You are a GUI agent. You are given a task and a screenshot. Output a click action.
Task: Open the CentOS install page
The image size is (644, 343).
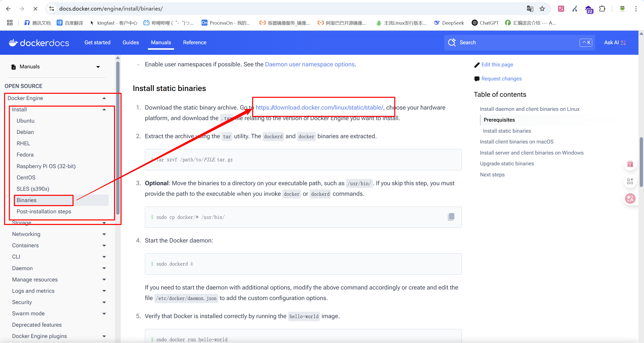pyautogui.click(x=26, y=177)
